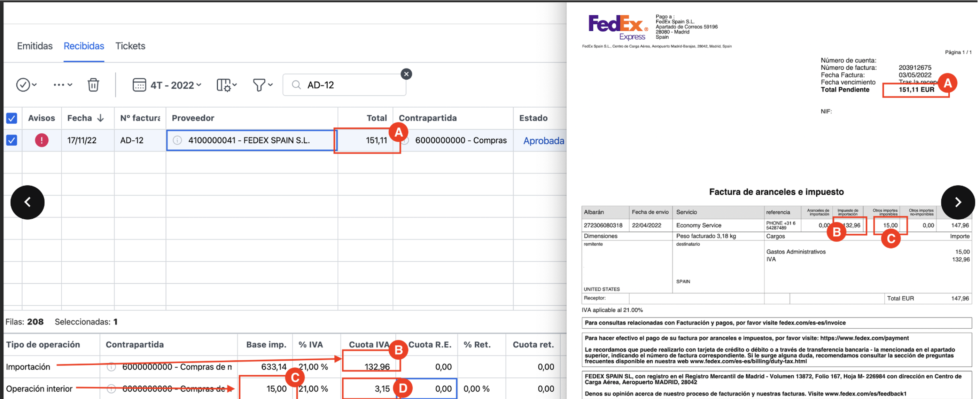The image size is (980, 399).
Task: Click the Factura de aranceles e impuesto heading
Action: point(776,192)
